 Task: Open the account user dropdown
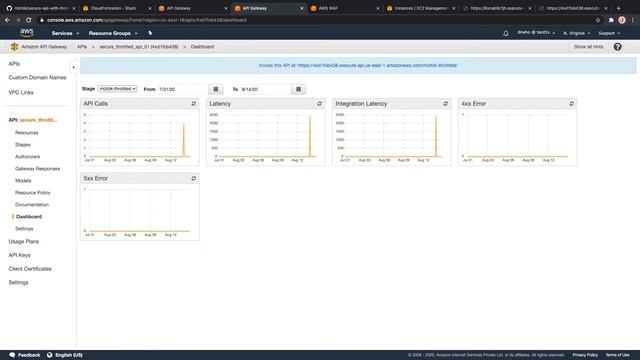pos(536,33)
